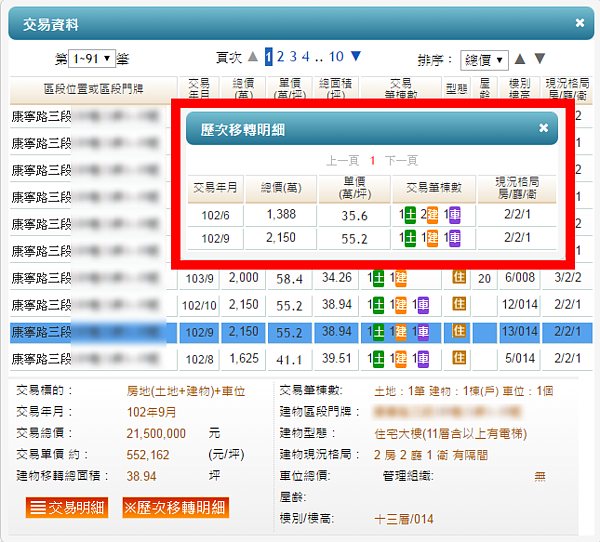Click the orange 建 icon in the 102/6 popup row
This screenshot has width=600, height=542.
click(x=432, y=215)
